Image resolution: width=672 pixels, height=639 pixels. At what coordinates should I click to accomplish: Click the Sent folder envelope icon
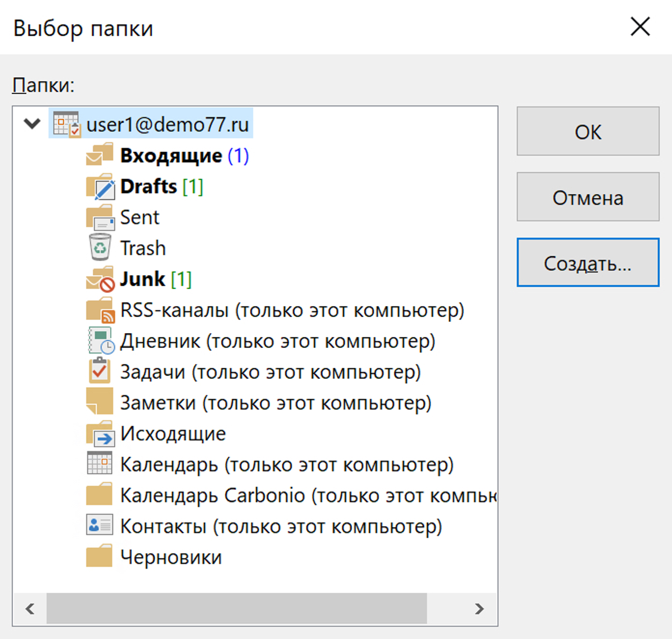[101, 218]
